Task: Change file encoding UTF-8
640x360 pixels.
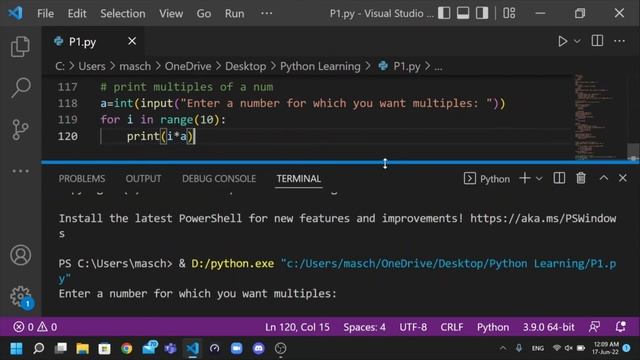Action: [413, 327]
